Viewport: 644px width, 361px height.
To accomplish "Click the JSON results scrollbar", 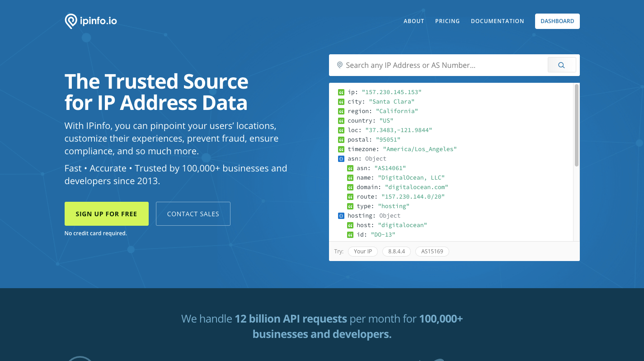I will pyautogui.click(x=577, y=125).
